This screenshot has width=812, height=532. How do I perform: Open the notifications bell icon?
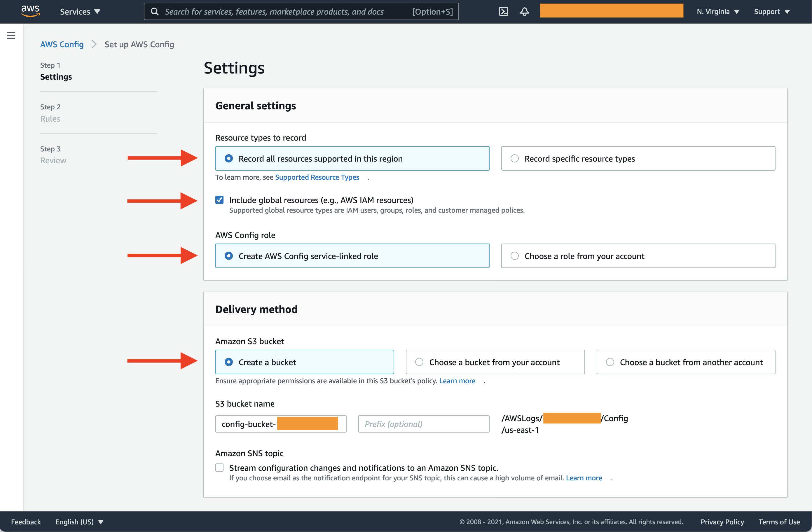524,12
